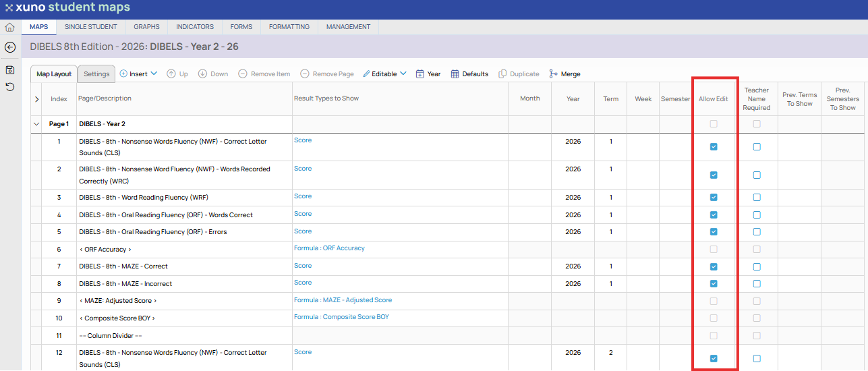
Task: Click the Prev. Terms To Show header
Action: [800, 99]
